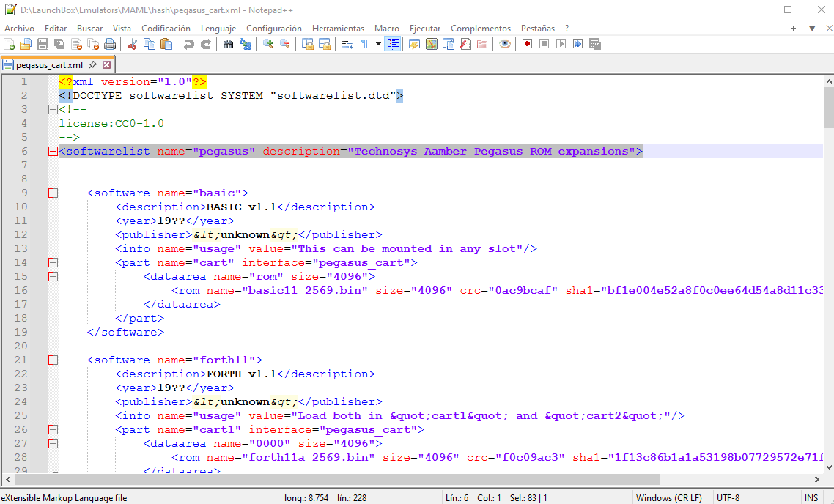Viewport: 834px width, 504px height.
Task: Toggle word wrap in the toolbar
Action: 347,44
